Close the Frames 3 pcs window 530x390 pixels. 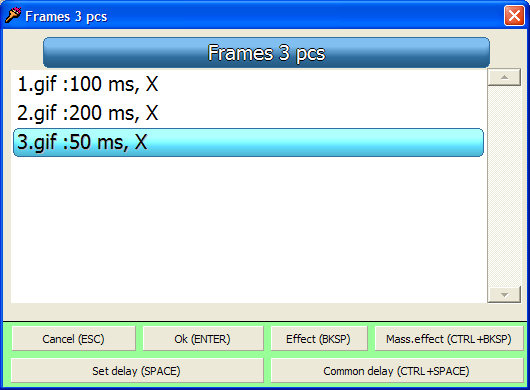514,16
